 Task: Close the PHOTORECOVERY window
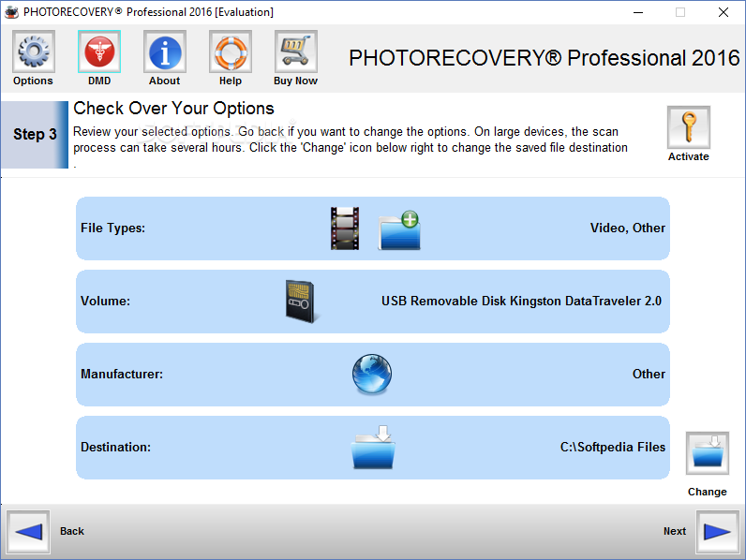click(724, 12)
